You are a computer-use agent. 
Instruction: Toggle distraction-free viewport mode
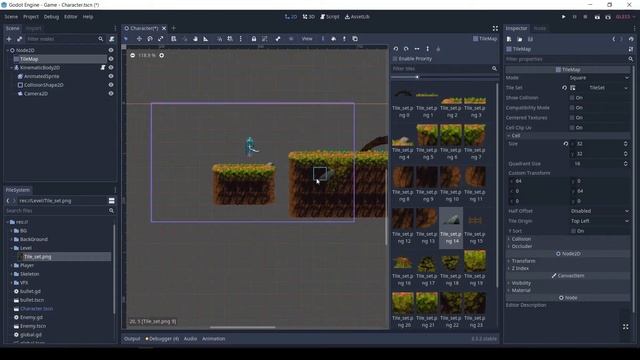[x=495, y=28]
